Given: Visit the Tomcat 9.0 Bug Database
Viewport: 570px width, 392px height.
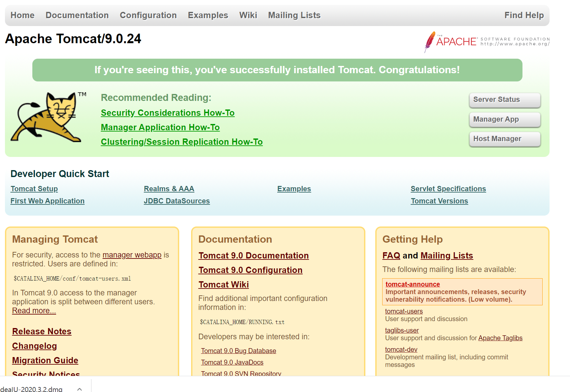Looking at the screenshot, I should click(238, 350).
